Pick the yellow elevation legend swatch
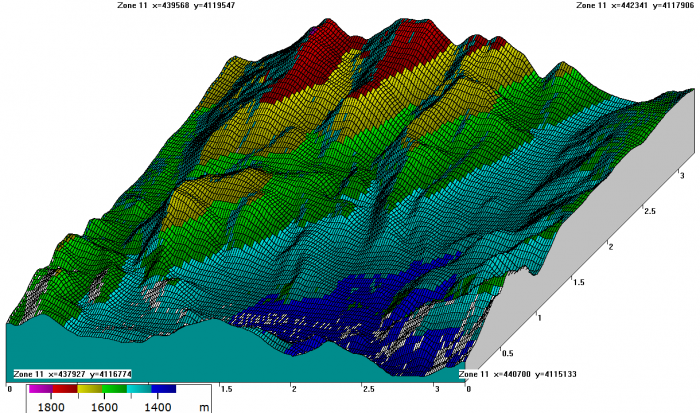Viewport: 700px width, 413px height. tap(90, 389)
